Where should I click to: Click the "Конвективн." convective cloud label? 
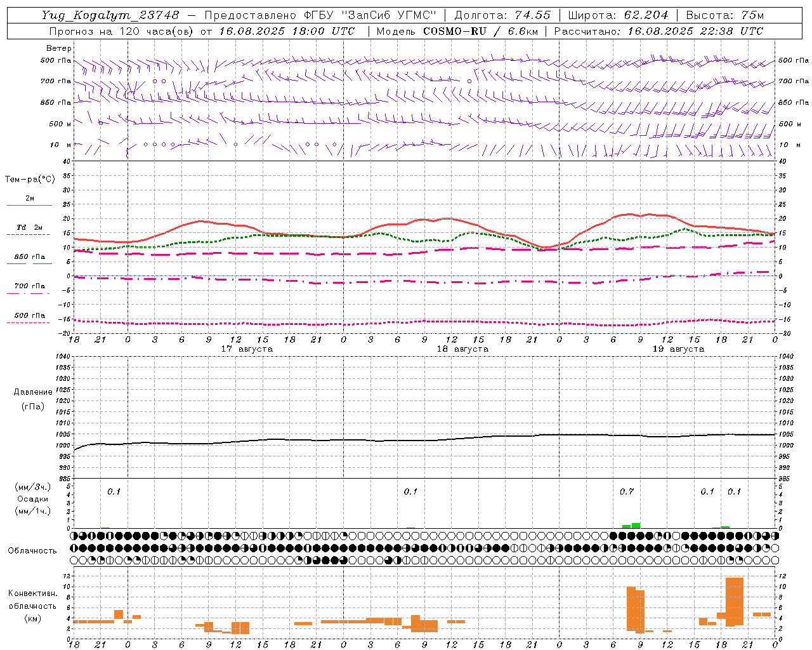33,594
